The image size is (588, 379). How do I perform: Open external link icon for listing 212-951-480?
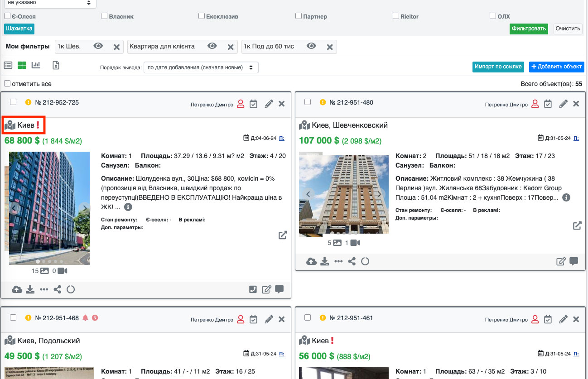tap(577, 225)
